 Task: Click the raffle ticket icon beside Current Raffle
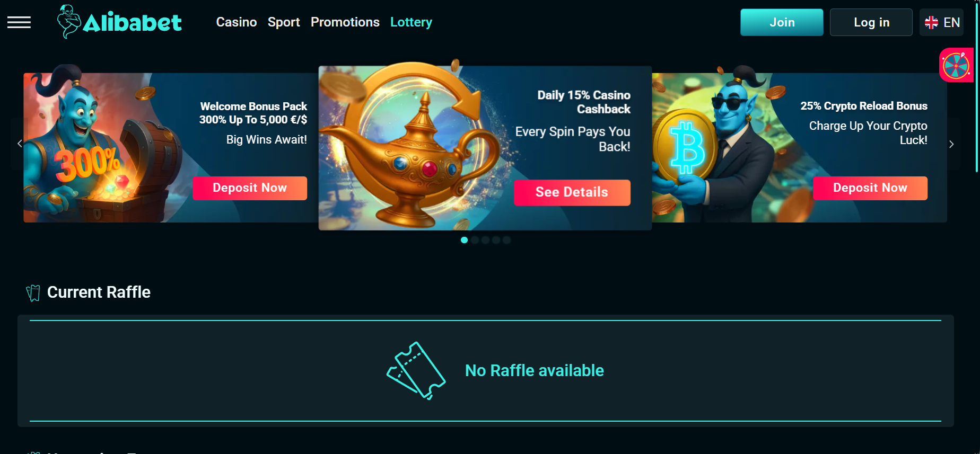pyautogui.click(x=33, y=292)
